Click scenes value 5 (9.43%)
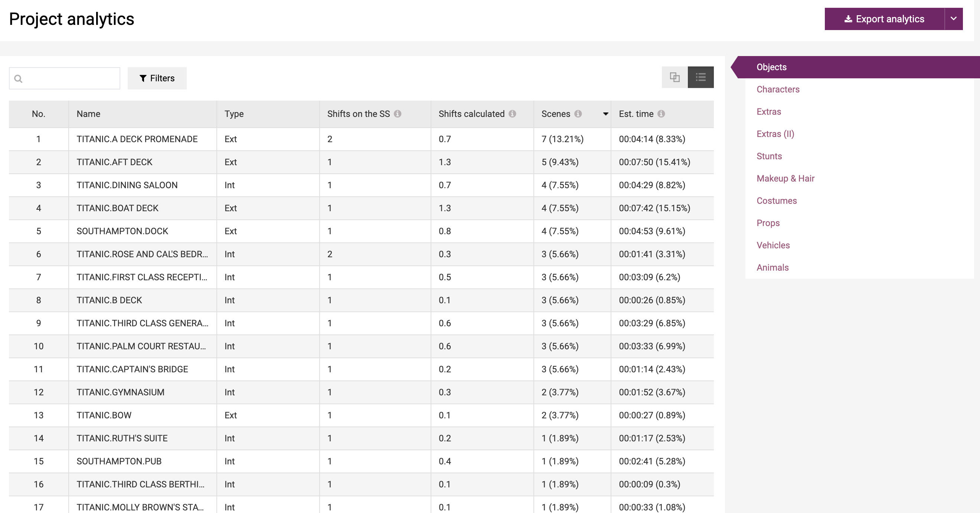The height and width of the screenshot is (513, 980). (560, 162)
